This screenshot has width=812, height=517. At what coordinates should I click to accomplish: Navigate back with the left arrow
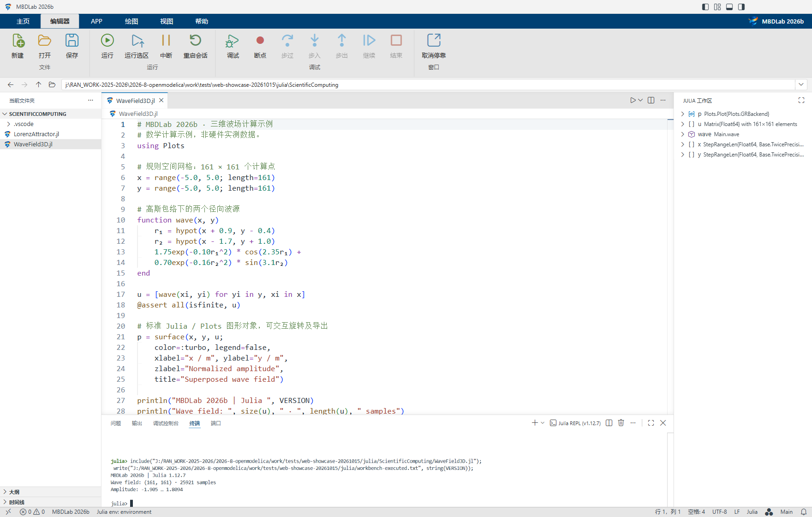pos(11,84)
